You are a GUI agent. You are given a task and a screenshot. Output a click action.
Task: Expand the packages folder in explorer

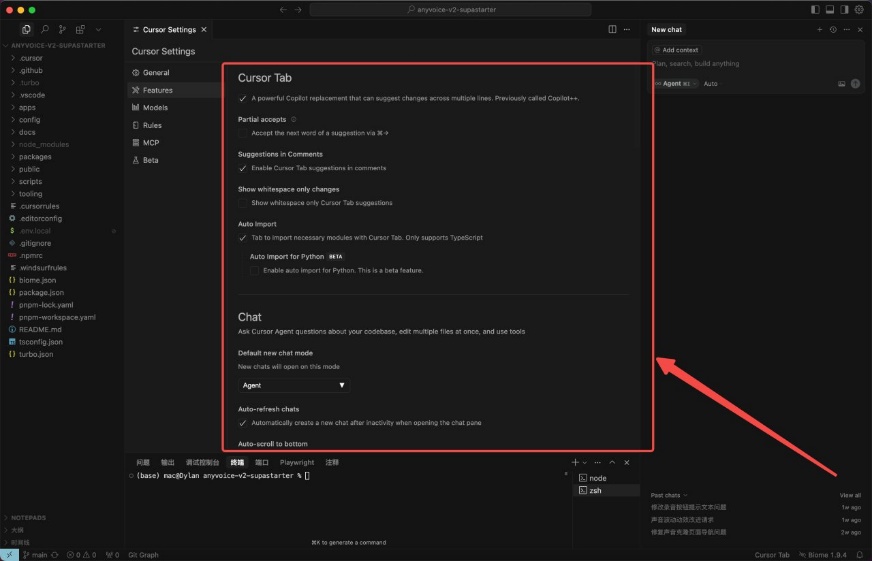(34, 157)
